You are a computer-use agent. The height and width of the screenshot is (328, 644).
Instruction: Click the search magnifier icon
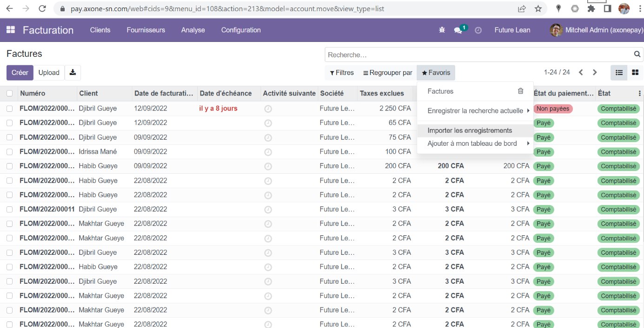pyautogui.click(x=637, y=55)
